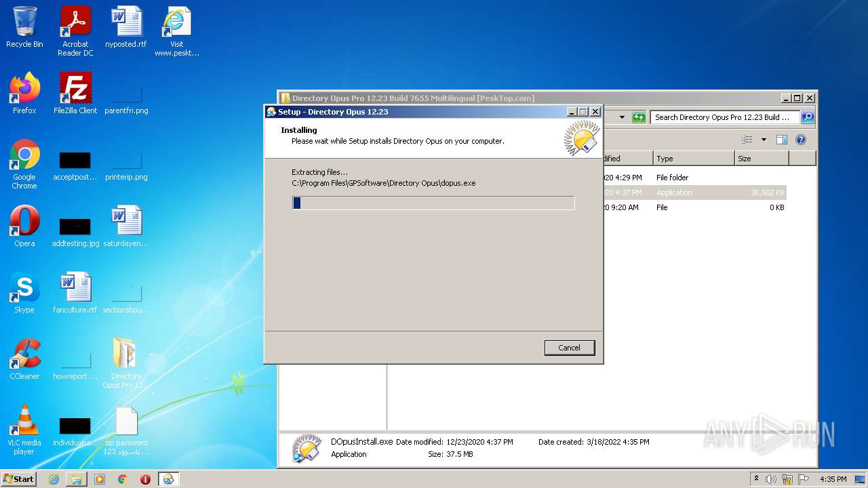This screenshot has height=488, width=868.
Task: Show hidden tray icons arrow
Action: click(x=756, y=479)
